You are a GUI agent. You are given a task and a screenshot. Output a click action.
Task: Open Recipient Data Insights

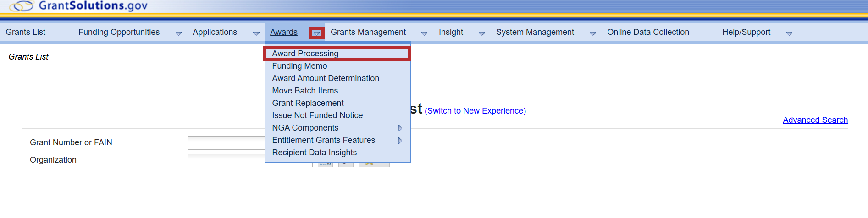coord(314,153)
